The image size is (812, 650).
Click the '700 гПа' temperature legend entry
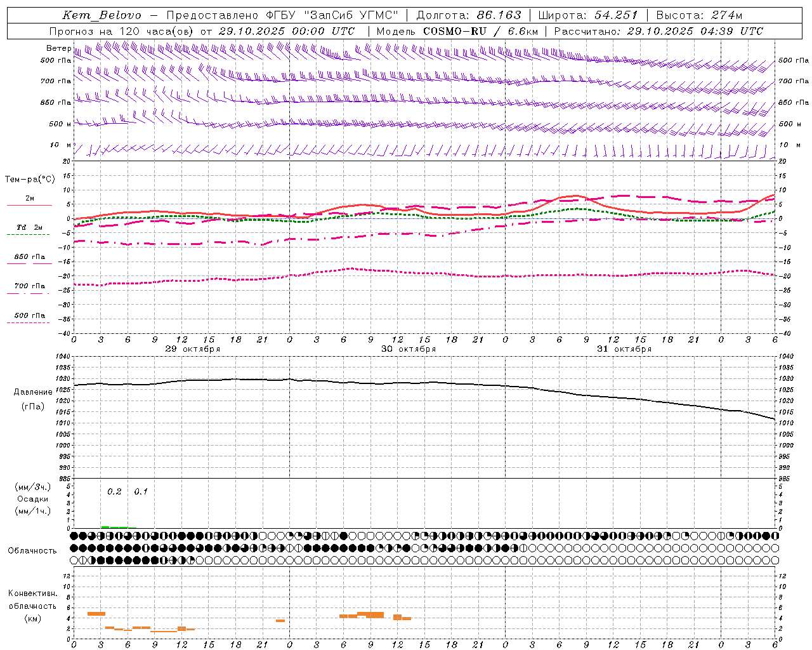tap(30, 286)
